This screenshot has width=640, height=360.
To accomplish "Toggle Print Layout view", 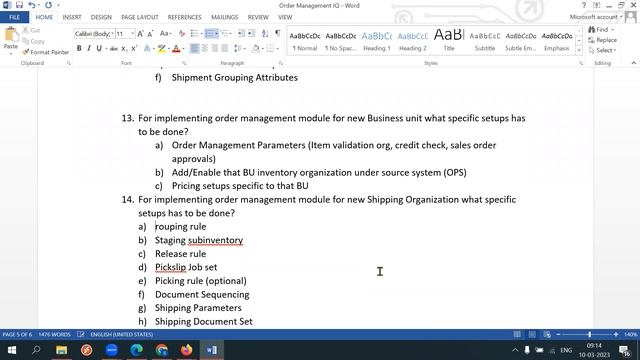I will 532,334.
